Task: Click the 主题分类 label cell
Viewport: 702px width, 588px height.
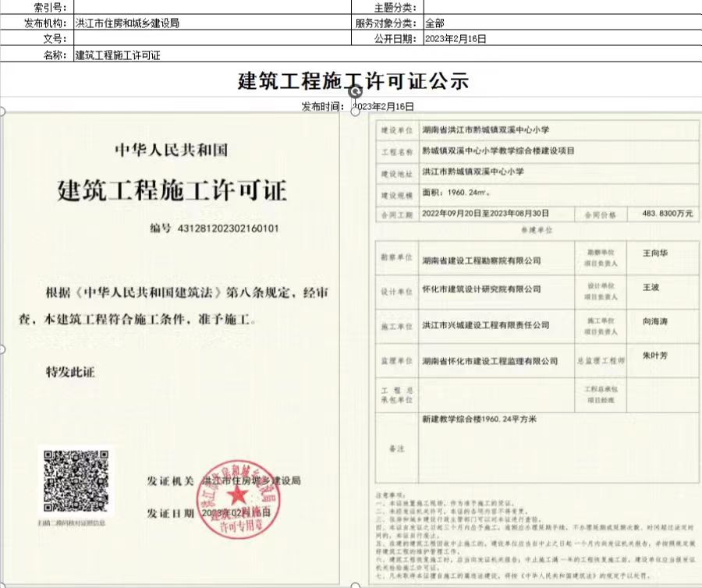Action: click(387, 7)
